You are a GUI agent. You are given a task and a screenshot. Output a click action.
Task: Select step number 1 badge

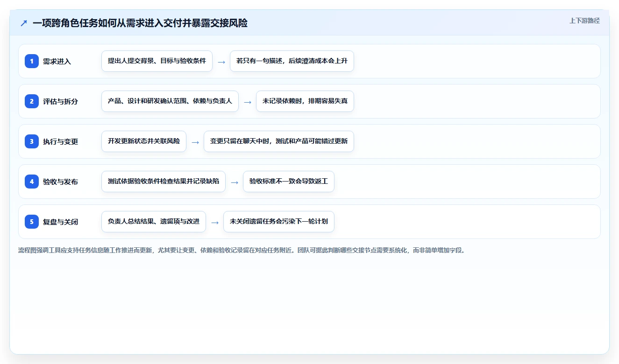(32, 61)
